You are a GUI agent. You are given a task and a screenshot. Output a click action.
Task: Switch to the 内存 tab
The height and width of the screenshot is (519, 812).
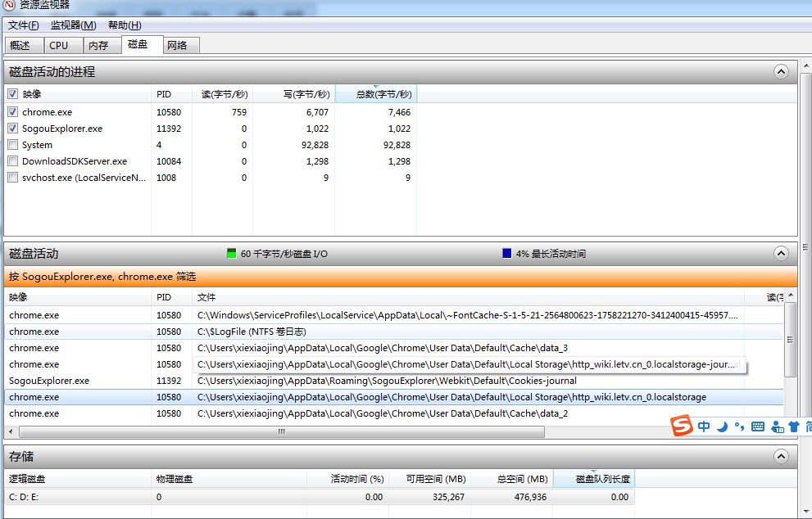(102, 46)
